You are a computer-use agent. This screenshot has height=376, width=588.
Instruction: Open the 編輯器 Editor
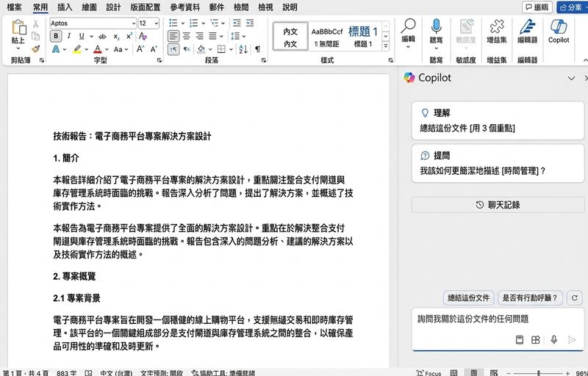click(x=527, y=32)
